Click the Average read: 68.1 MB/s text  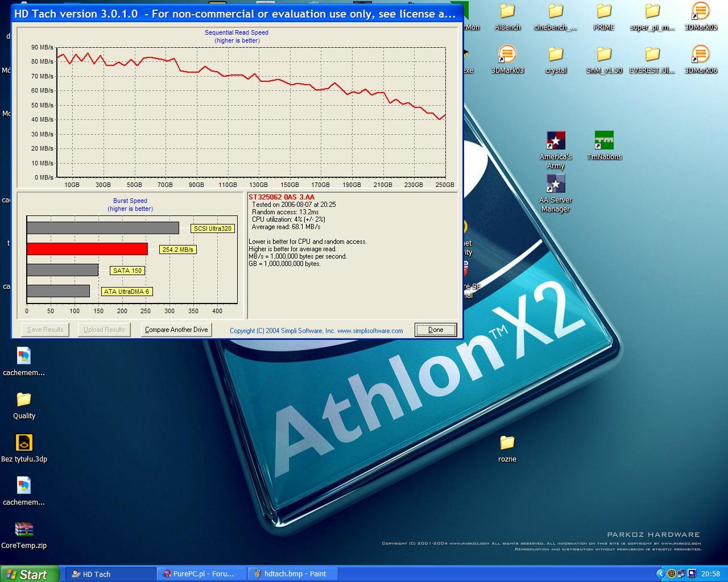point(286,227)
